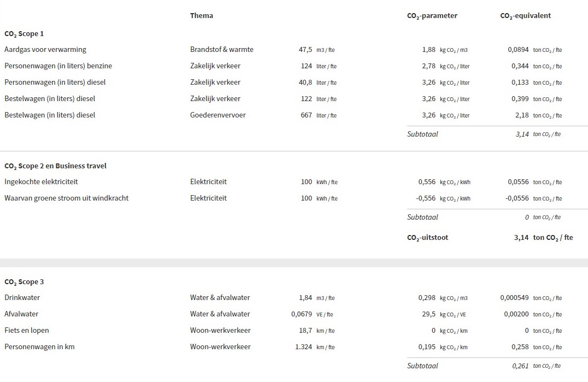This screenshot has width=588, height=382.
Task: Select CO2 Scope 2 en Business travel heading
Action: (56, 166)
